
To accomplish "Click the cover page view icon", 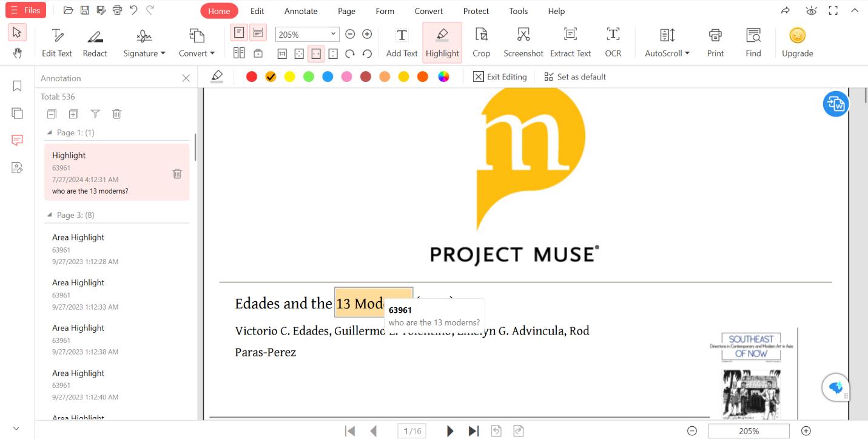I will pos(258,53).
